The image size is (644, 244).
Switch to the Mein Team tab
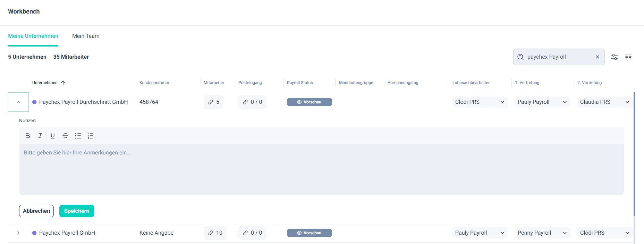(x=86, y=36)
